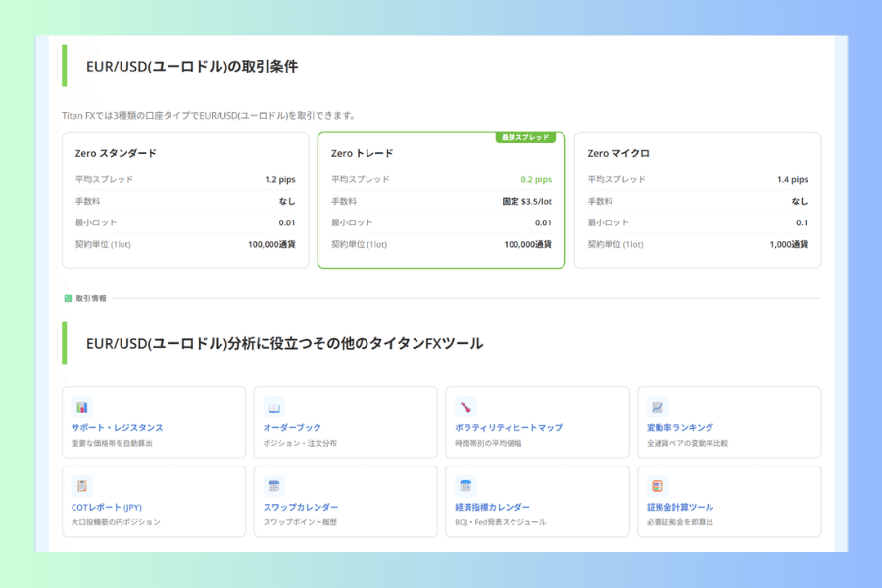Open the オーダーブック link
Screen dimensions: 882x588
coord(292,427)
